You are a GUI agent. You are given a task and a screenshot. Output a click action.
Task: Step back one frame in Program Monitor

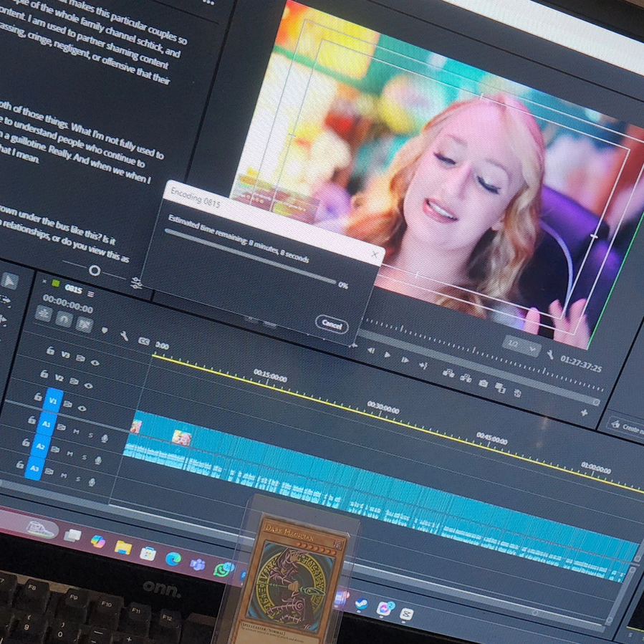tap(371, 350)
